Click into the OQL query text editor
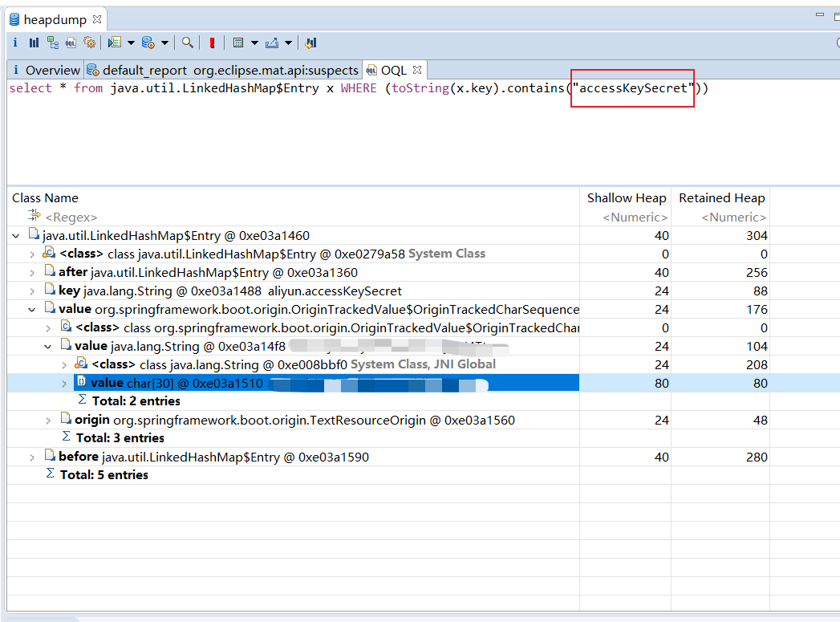 tap(424, 132)
